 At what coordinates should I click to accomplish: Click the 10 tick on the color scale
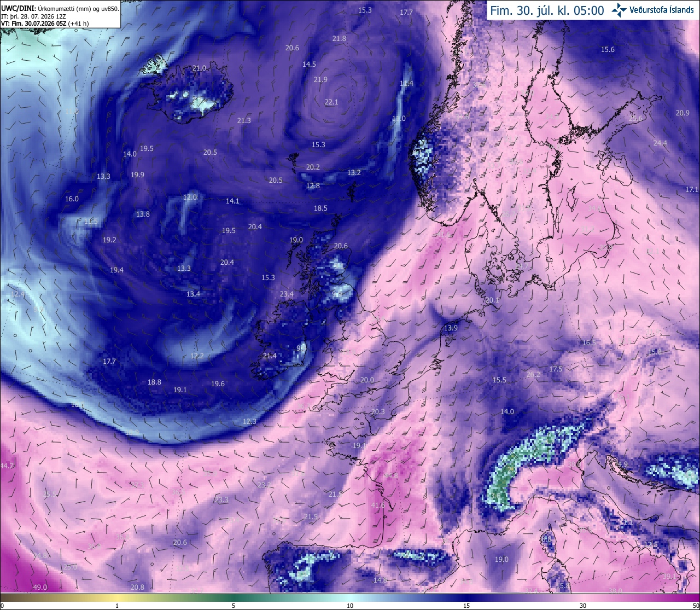click(350, 606)
